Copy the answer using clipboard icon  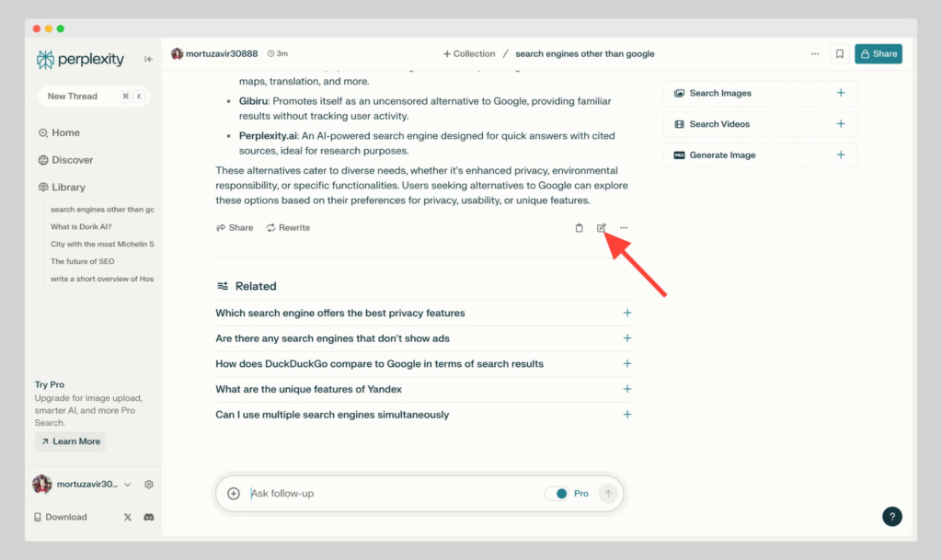tap(579, 228)
